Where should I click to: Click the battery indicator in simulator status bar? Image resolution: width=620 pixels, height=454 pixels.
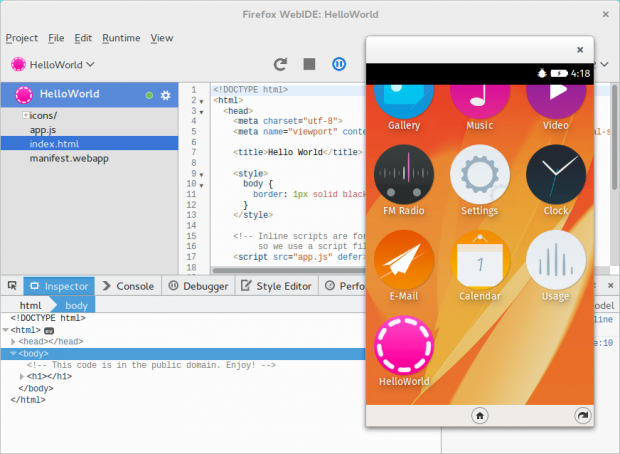click(559, 74)
